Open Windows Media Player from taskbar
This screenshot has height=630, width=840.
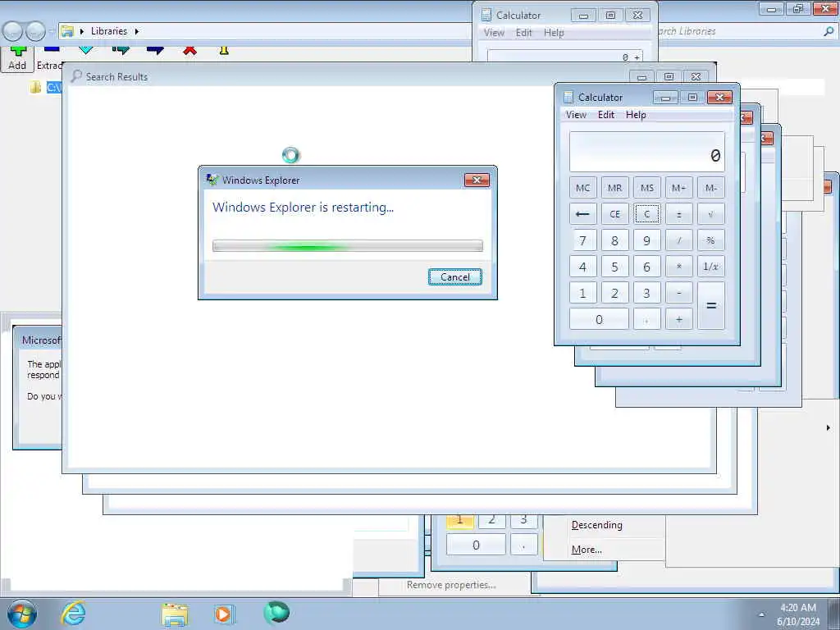pos(223,614)
